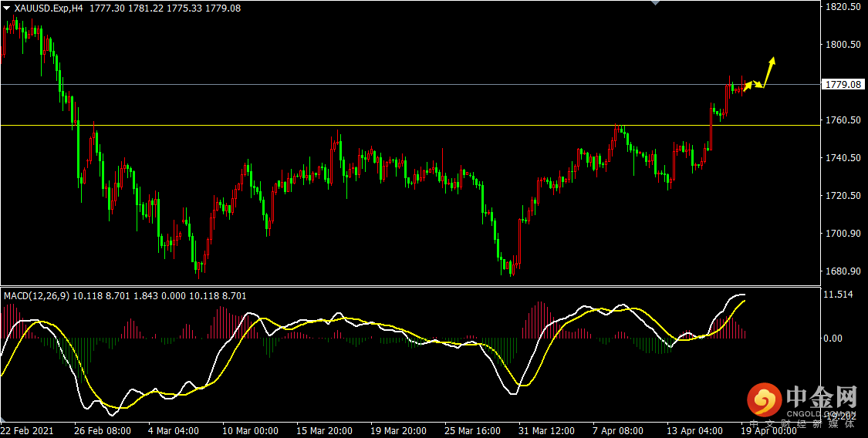The height and width of the screenshot is (438, 868).
Task: Click the 26 Feb 08:00 time label
Action: click(x=103, y=431)
